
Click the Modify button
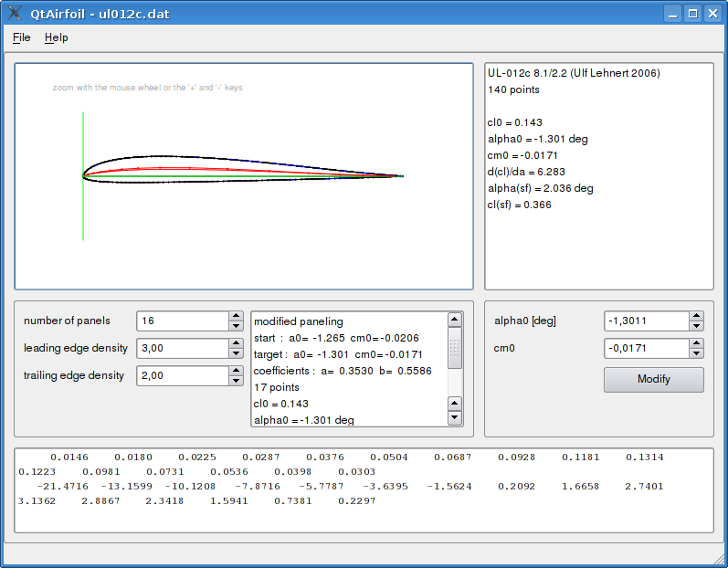coord(653,380)
